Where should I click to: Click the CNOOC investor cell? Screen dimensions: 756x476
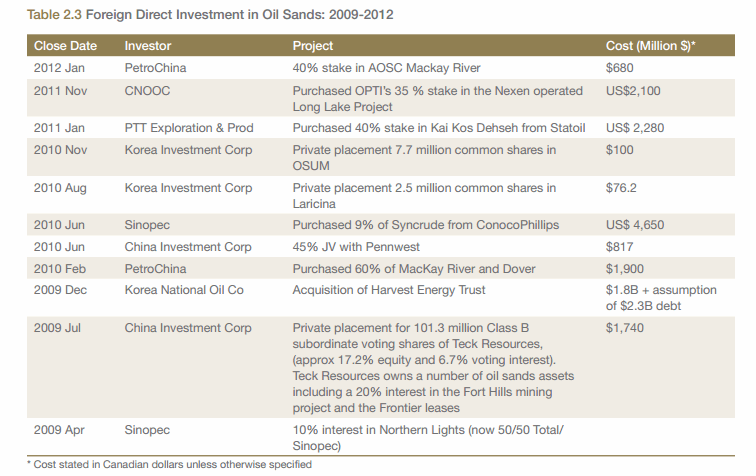tap(148, 91)
